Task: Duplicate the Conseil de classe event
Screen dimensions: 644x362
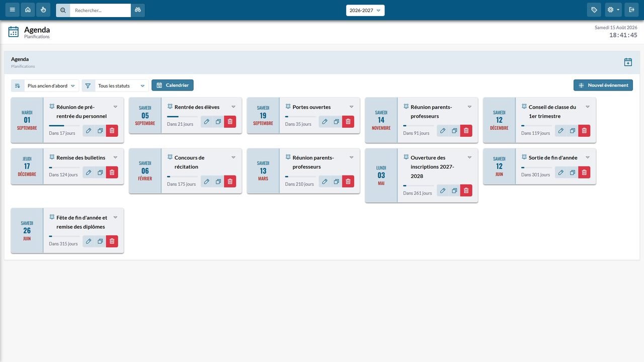Action: [x=573, y=131]
